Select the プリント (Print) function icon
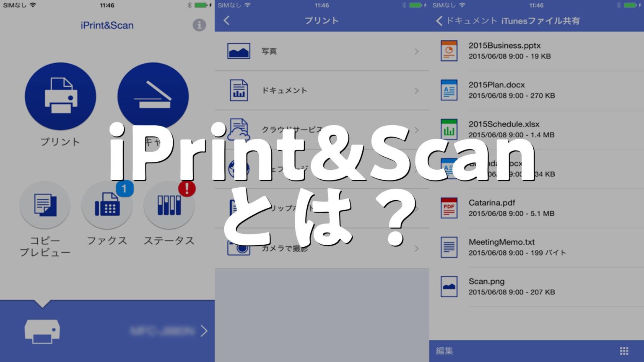The width and height of the screenshot is (644, 362). (x=61, y=96)
